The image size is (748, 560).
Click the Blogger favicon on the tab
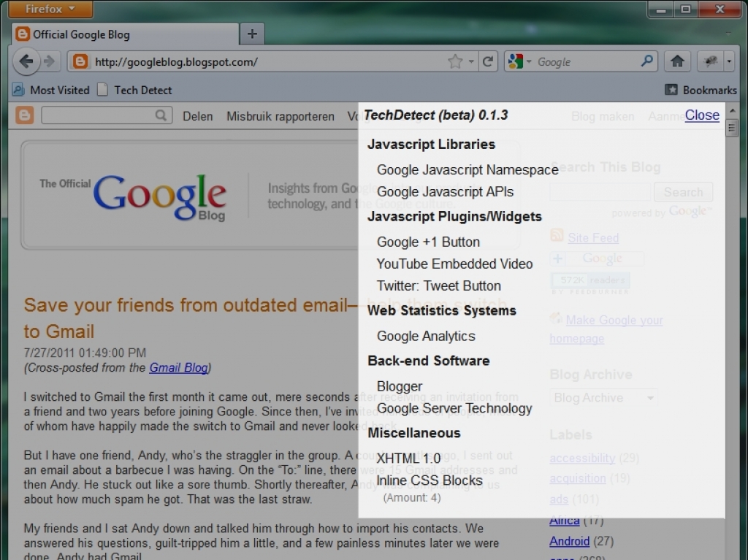(x=22, y=34)
